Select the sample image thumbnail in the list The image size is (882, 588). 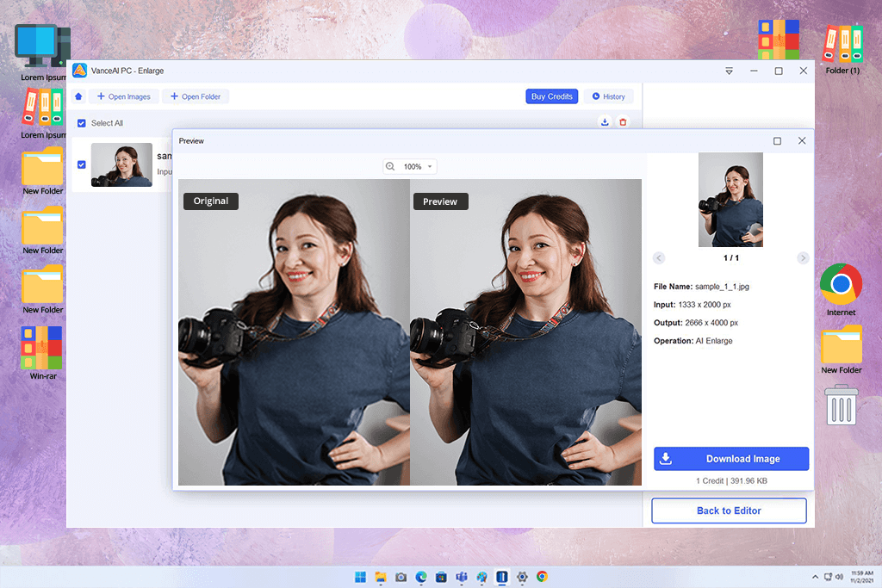(121, 164)
